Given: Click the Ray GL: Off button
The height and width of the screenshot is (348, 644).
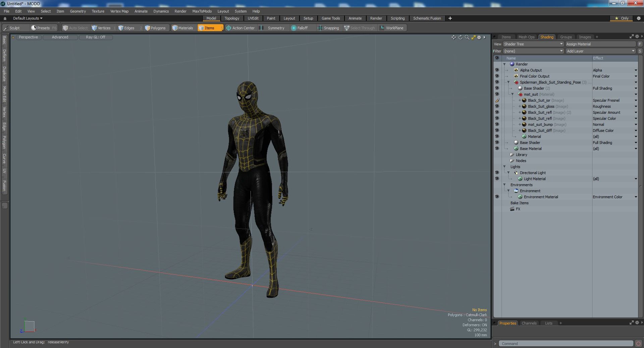Looking at the screenshot, I should (x=96, y=37).
